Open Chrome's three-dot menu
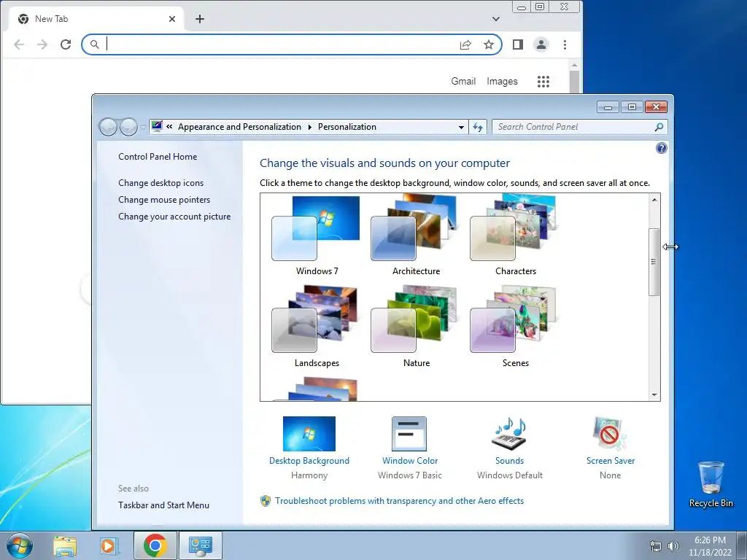This screenshot has height=560, width=747. pos(565,44)
